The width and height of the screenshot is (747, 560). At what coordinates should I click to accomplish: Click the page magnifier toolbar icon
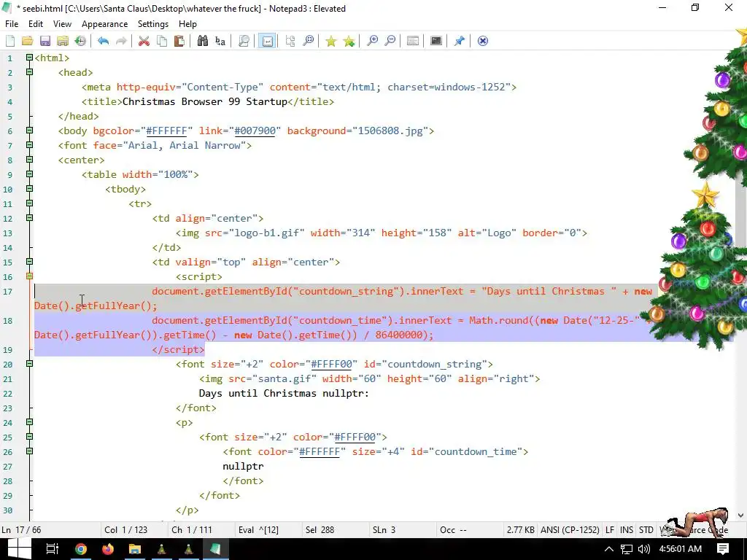click(244, 41)
